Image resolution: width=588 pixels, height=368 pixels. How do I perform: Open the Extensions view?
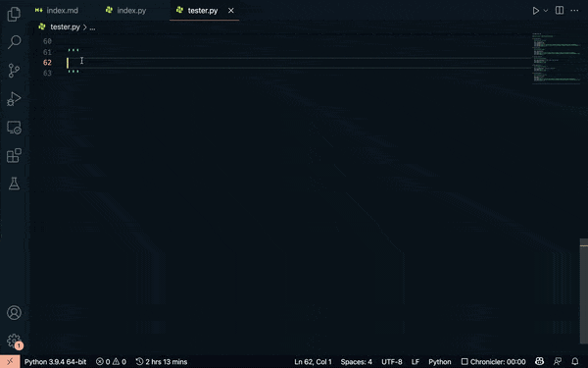[14, 155]
